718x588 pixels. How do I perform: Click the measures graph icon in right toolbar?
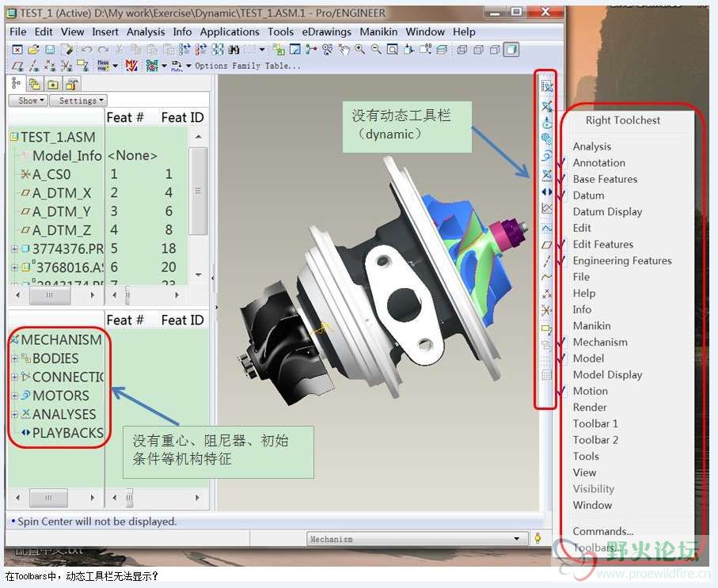(x=546, y=208)
